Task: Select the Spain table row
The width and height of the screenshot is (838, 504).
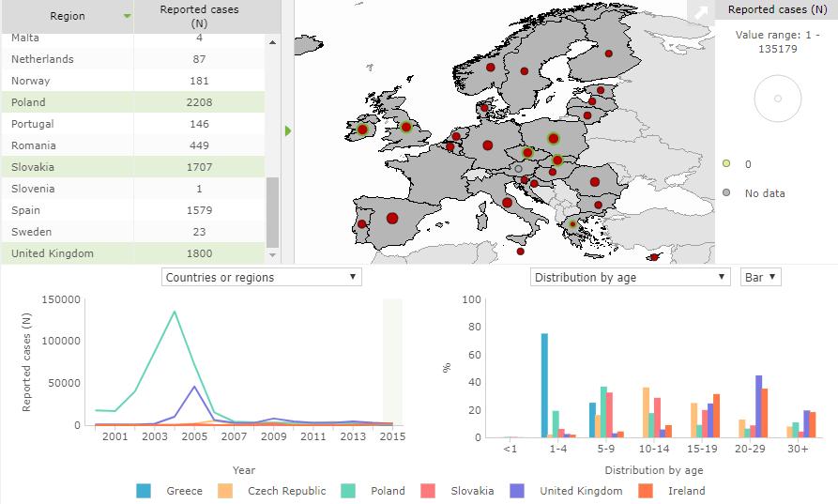Action: [x=133, y=210]
